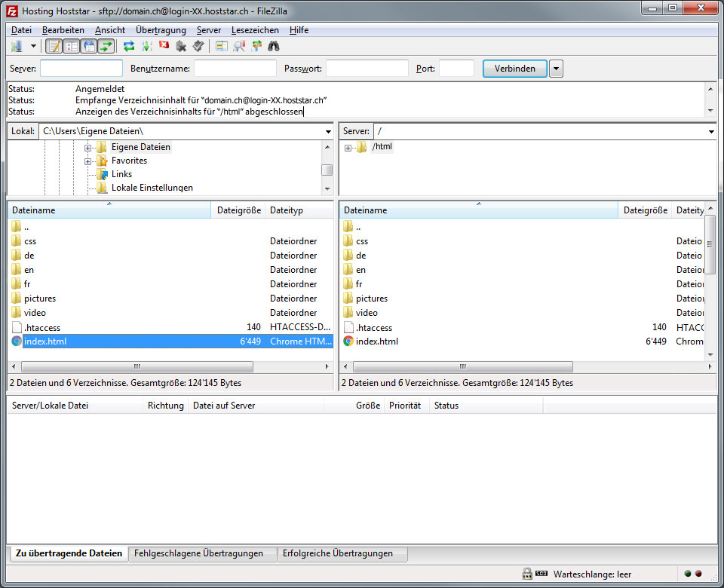The height and width of the screenshot is (588, 724).
Task: Select Links in local tree
Action: [x=121, y=174]
